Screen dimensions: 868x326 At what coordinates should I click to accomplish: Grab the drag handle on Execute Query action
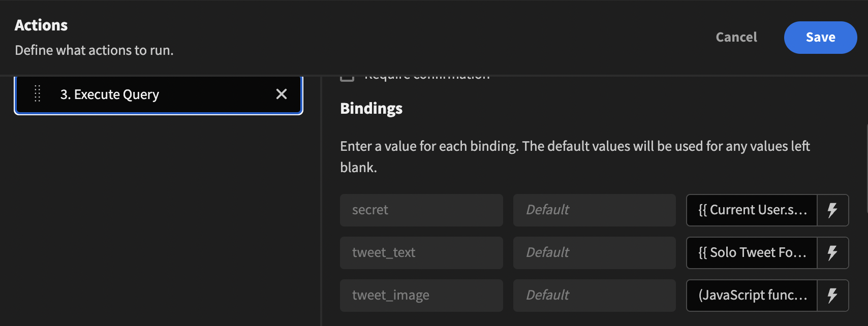[37, 94]
